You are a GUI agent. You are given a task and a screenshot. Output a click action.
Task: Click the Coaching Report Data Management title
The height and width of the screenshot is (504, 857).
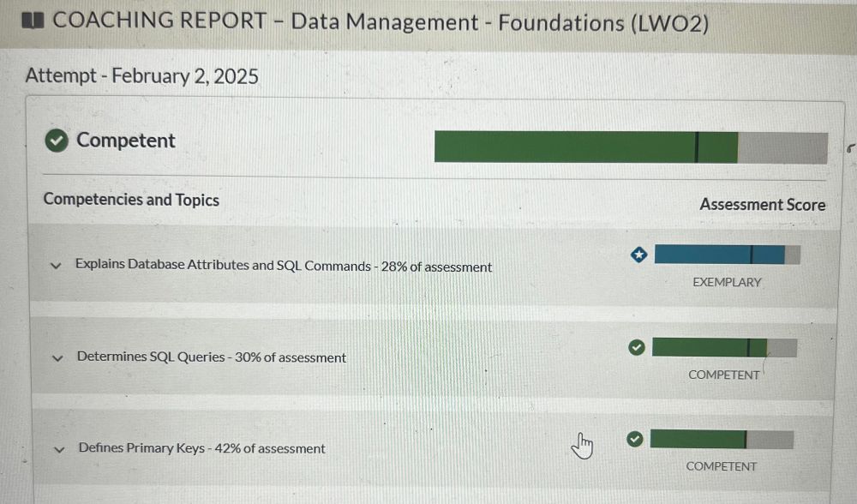tap(381, 22)
